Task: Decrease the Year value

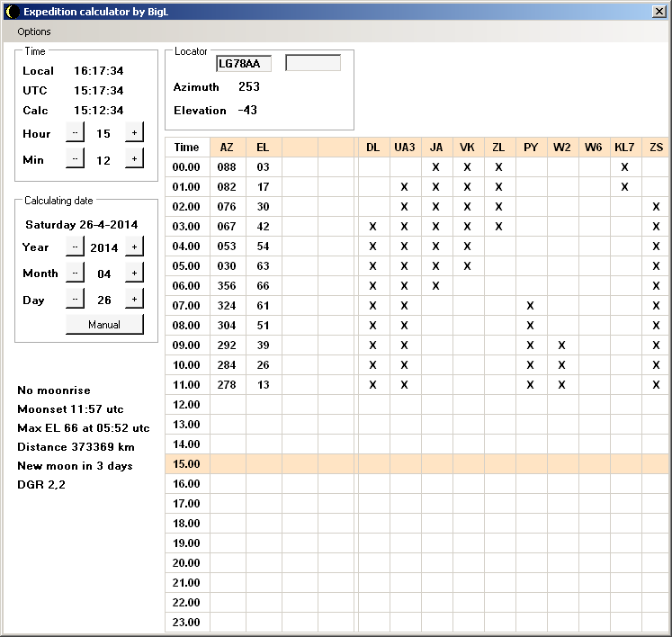Action: pos(75,247)
